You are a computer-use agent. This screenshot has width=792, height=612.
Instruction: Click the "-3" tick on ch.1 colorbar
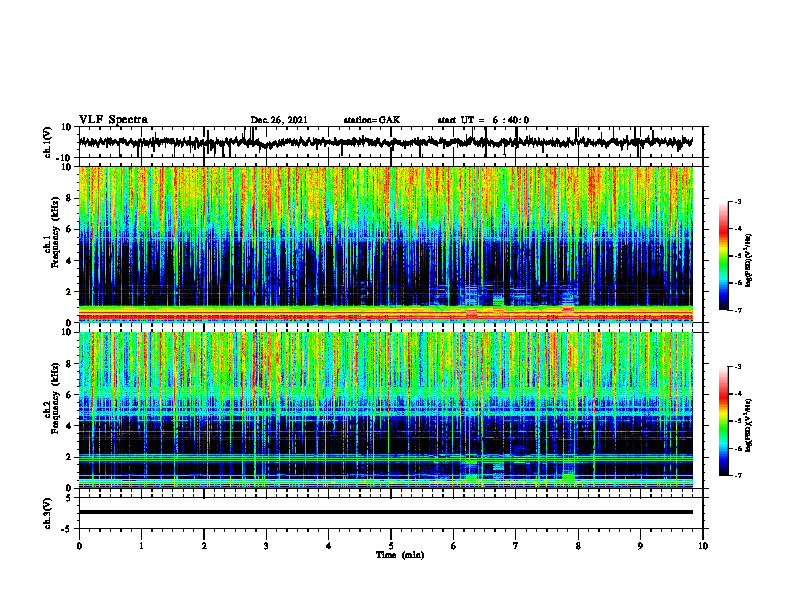click(737, 201)
